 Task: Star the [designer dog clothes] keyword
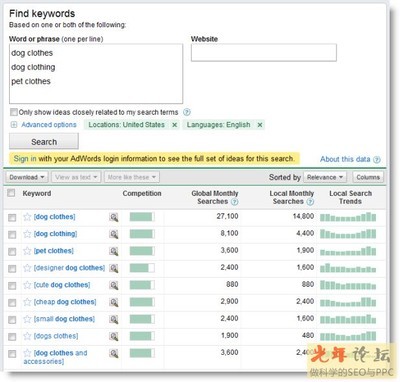[27, 268]
